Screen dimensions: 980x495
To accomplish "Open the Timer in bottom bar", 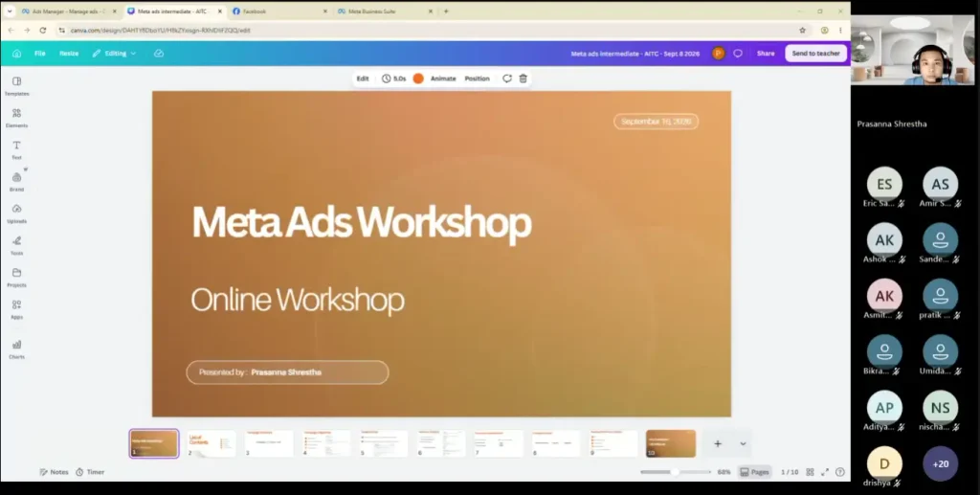I will click(x=90, y=472).
